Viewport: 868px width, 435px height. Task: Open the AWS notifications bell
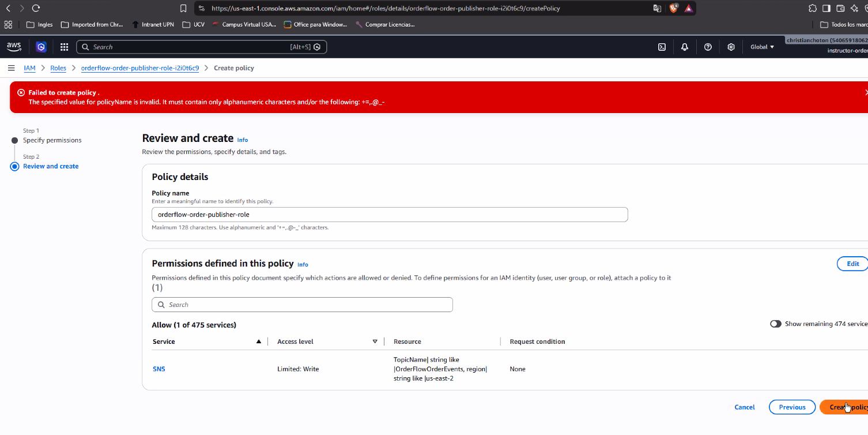point(685,47)
